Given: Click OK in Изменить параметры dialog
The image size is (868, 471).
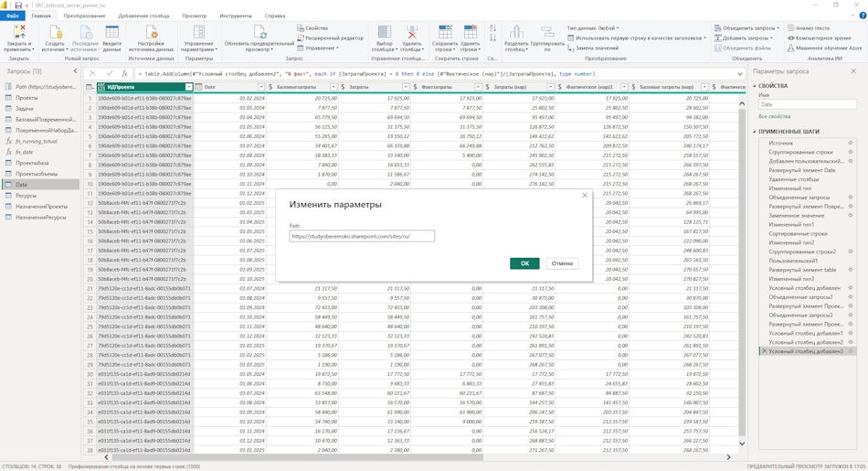Looking at the screenshot, I should point(524,263).
